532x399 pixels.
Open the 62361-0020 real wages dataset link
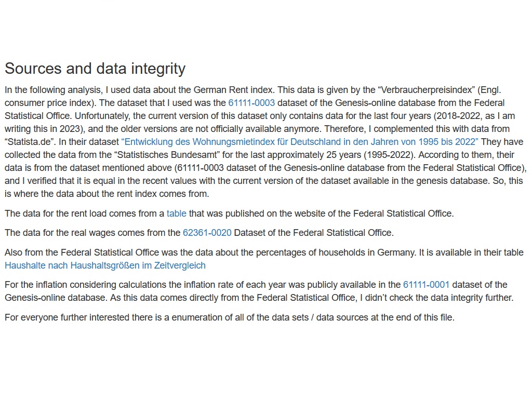pyautogui.click(x=207, y=233)
